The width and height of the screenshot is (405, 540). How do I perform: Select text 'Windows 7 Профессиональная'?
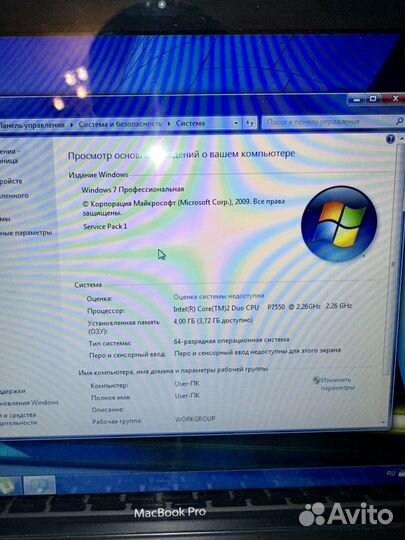click(133, 189)
